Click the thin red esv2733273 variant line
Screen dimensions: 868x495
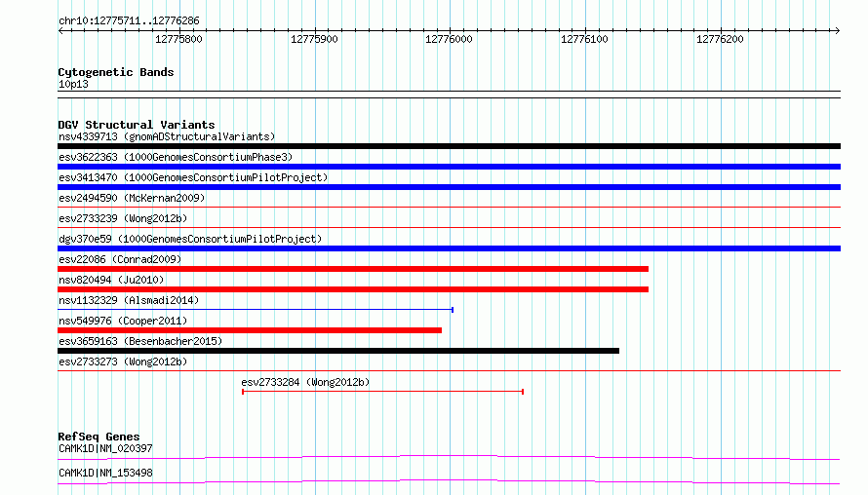pyautogui.click(x=449, y=370)
